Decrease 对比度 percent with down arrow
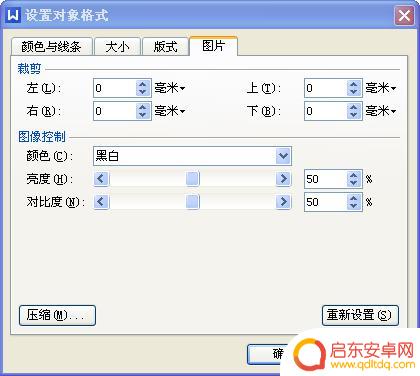Screen dimensions: 420x376 [x=354, y=206]
